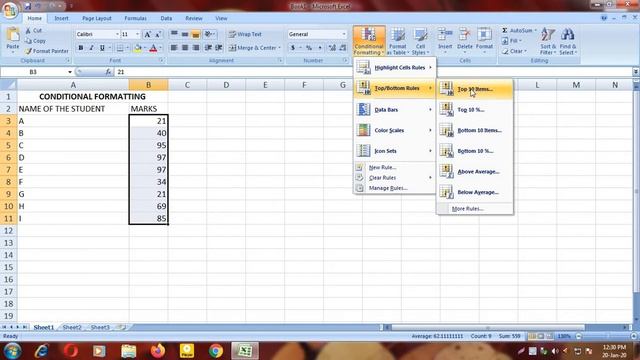The height and width of the screenshot is (360, 640).
Task: Open Firefox from the taskbar
Action: click(x=158, y=351)
